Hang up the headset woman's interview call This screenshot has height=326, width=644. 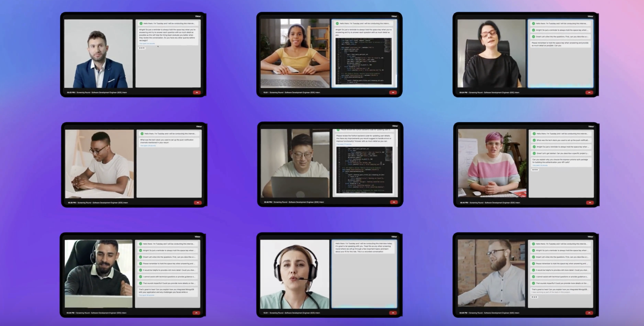tap(393, 313)
